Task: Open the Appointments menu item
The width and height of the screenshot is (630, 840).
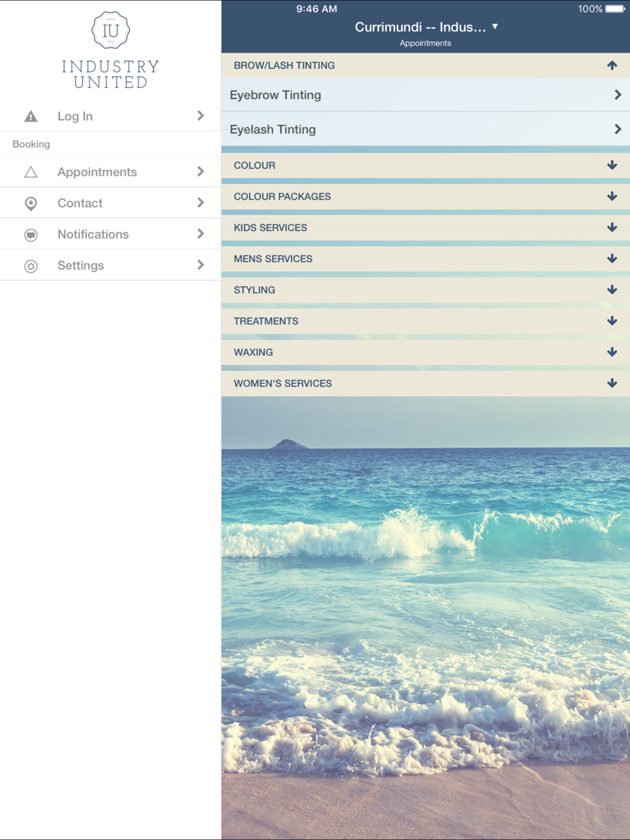Action: coord(110,172)
